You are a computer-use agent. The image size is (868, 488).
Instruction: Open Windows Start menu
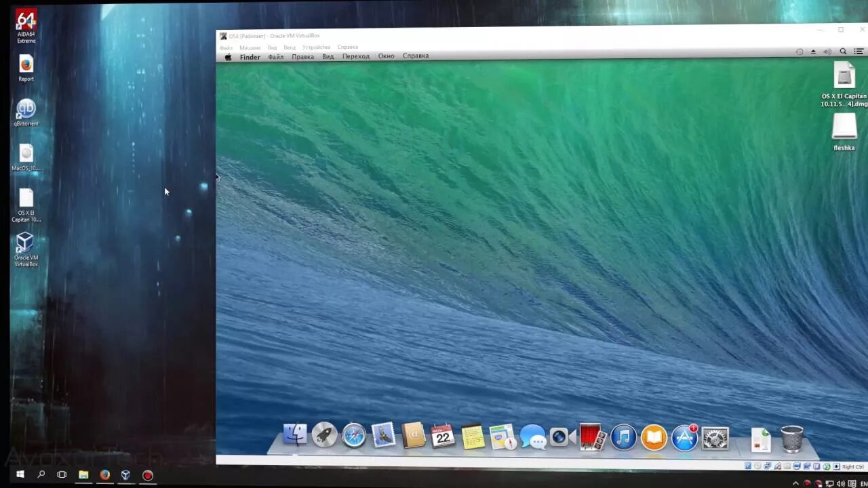click(20, 474)
